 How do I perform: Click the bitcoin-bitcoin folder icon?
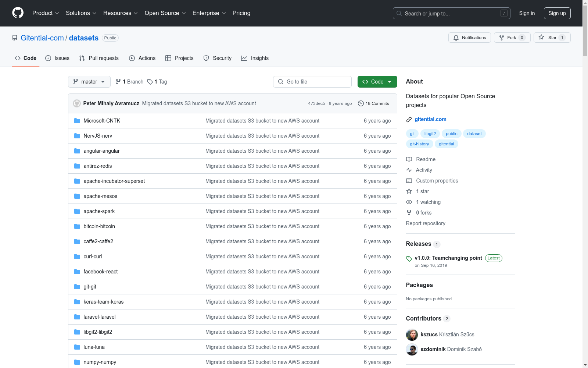[x=77, y=226]
